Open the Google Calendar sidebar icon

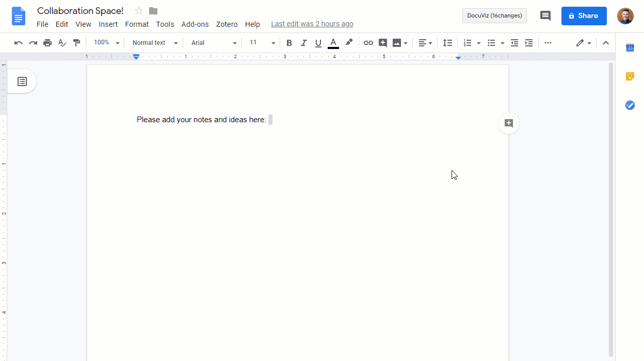coord(630,48)
